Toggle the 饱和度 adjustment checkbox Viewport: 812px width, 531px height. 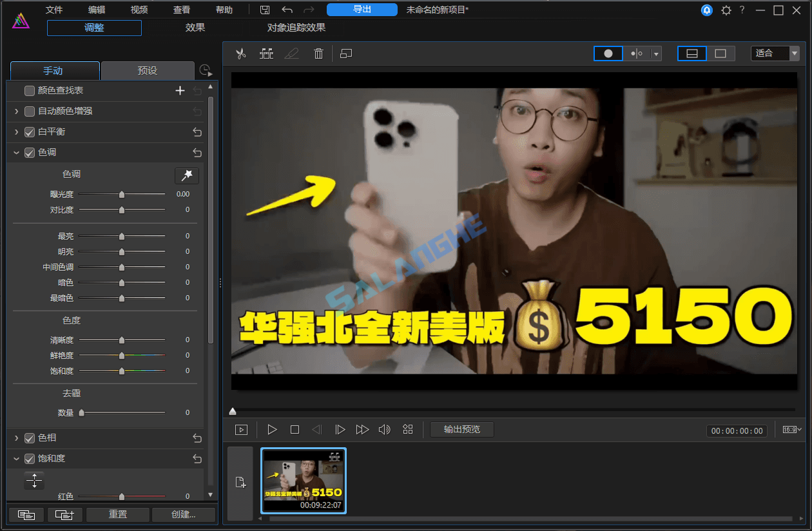29,458
